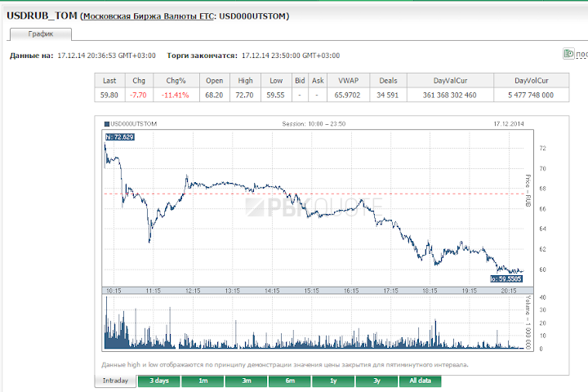The height and width of the screenshot is (392, 588).
Task: Click the Bid column header
Action: pos(300,81)
